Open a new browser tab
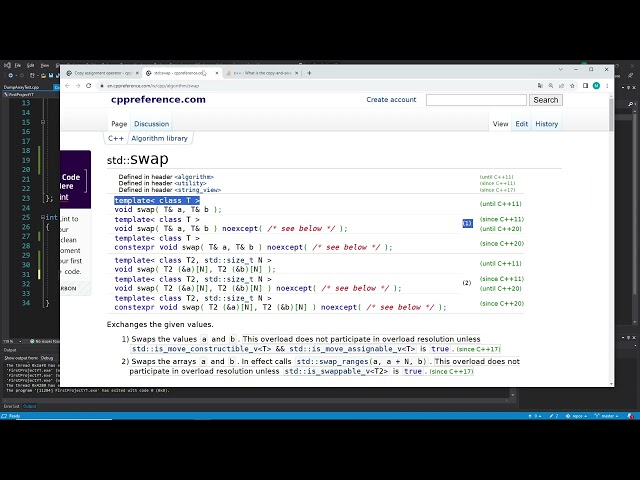 click(x=309, y=73)
